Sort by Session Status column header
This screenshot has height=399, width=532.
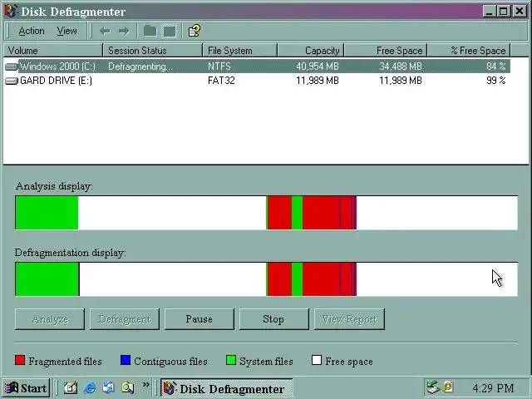[152, 51]
